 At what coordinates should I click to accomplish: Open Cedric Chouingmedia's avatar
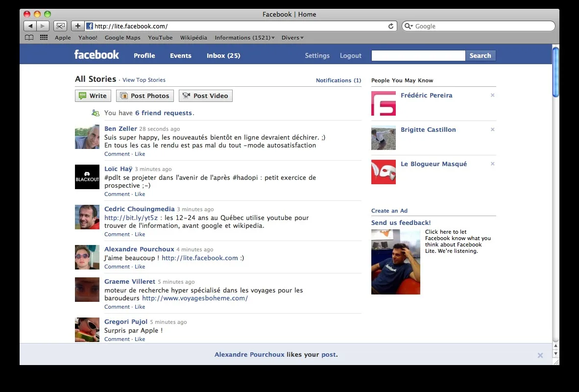coord(87,217)
